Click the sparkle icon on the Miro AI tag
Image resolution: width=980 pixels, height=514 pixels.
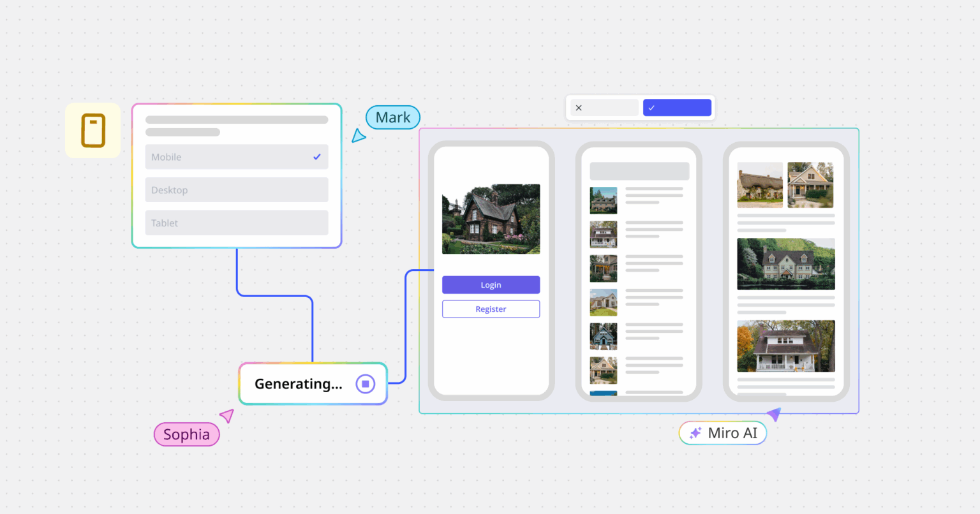(695, 432)
